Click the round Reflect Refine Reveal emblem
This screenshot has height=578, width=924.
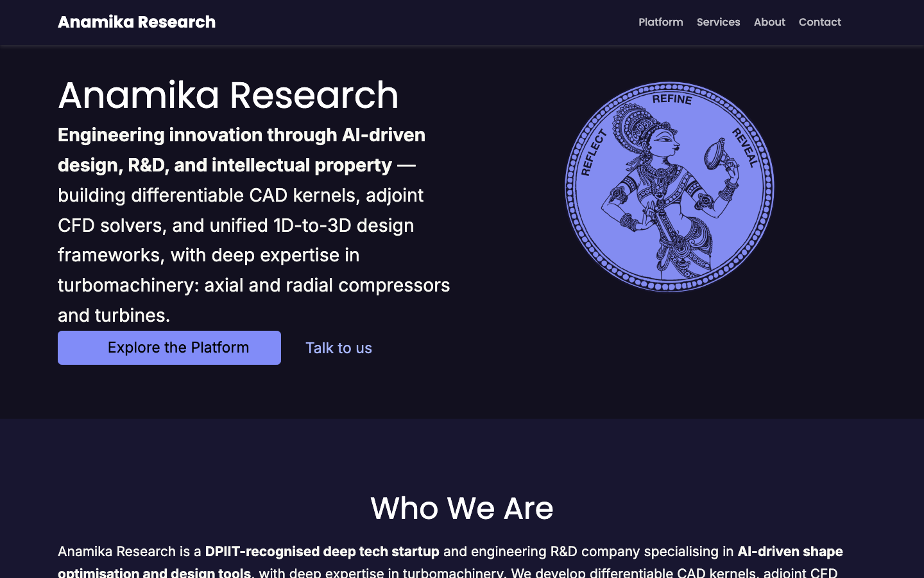[669, 187]
